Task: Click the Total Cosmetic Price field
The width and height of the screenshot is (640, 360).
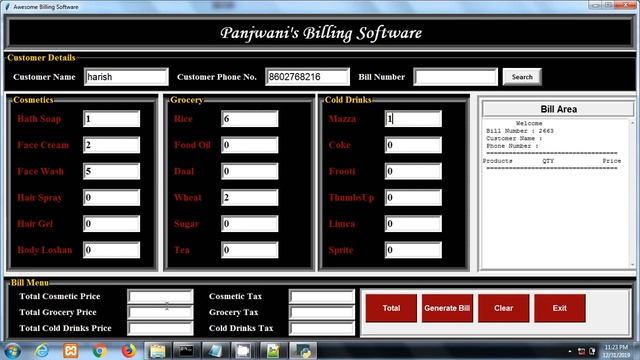Action: (160, 296)
